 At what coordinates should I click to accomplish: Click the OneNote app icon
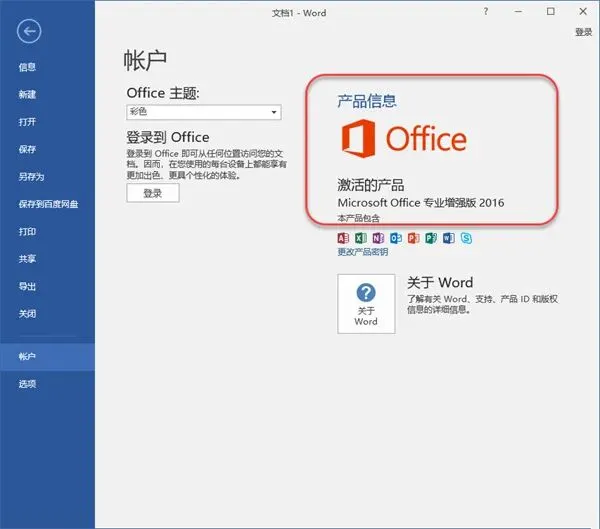(x=378, y=238)
